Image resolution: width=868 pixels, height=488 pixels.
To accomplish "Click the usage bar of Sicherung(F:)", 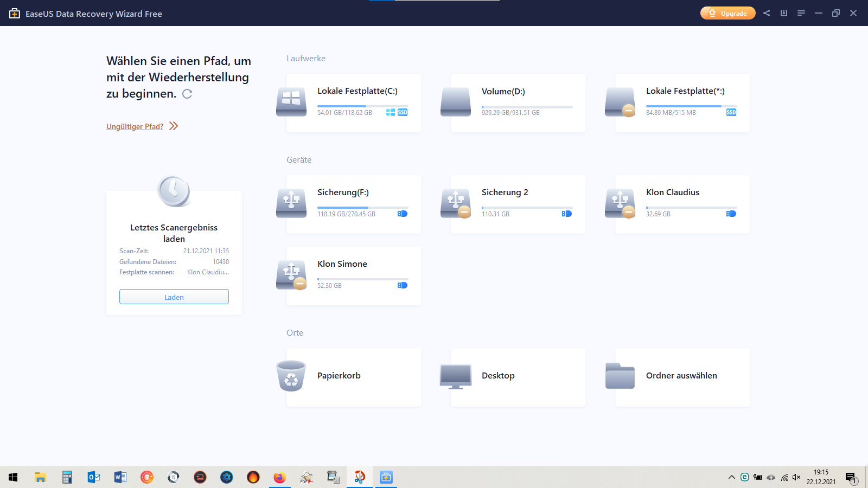I will click(x=363, y=208).
